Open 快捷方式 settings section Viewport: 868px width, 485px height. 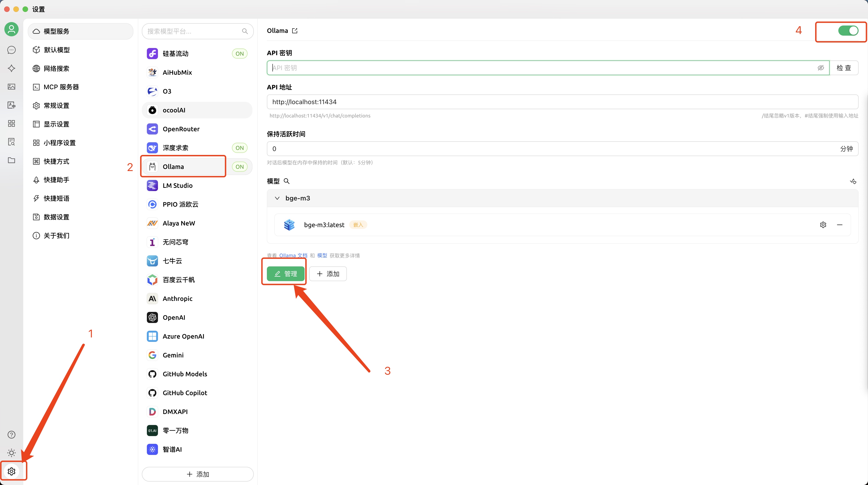80,161
